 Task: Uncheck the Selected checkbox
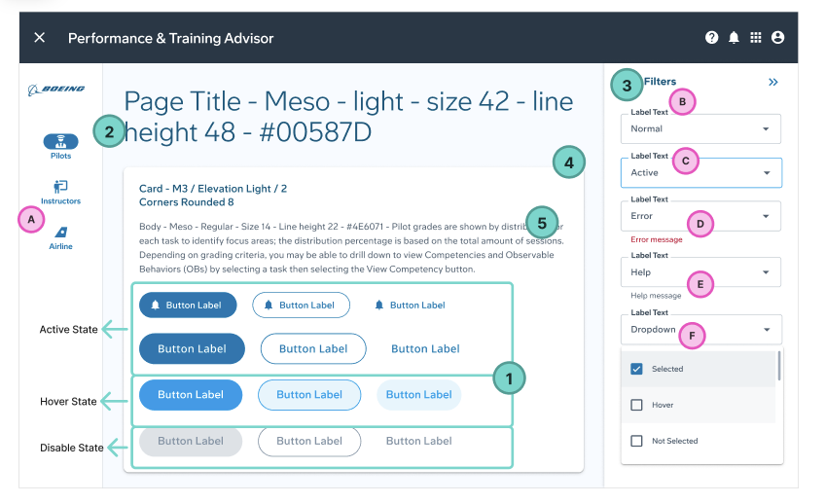[x=636, y=369]
